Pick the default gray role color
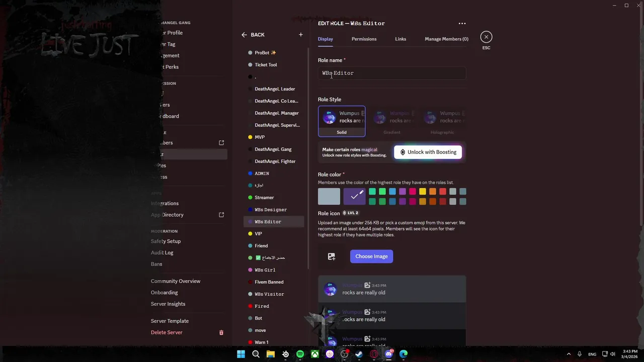Viewport: 644px width, 362px height. click(x=329, y=196)
